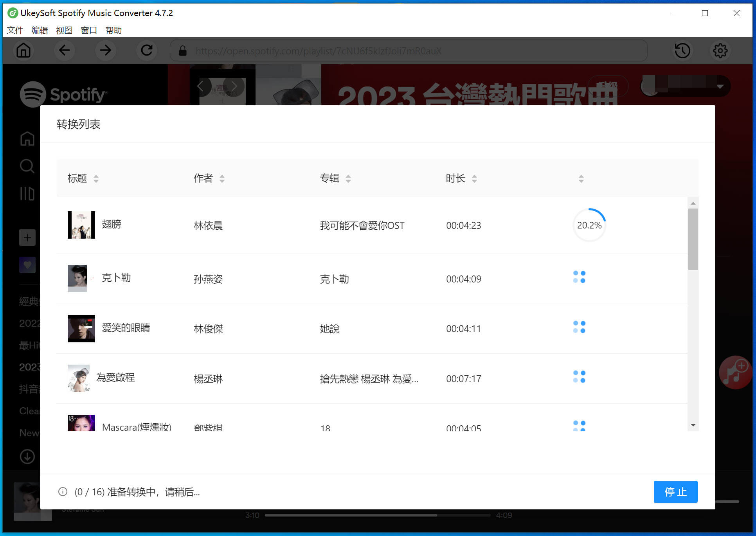Click the song title 翅膀

coord(112,224)
